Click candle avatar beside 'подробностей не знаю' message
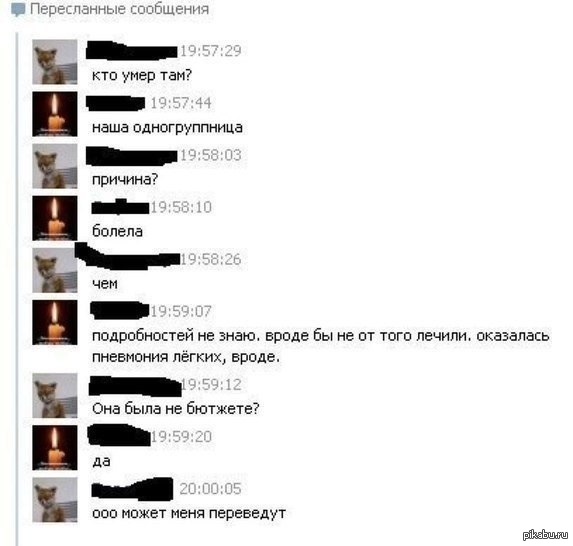This screenshot has height=546, width=573. [x=55, y=322]
